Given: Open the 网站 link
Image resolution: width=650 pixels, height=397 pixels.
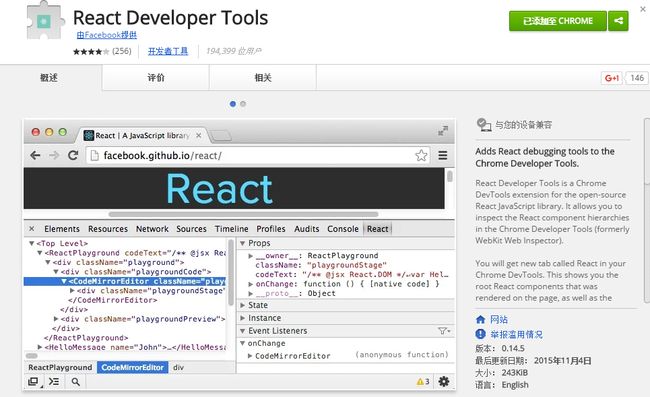Looking at the screenshot, I should tap(499, 320).
